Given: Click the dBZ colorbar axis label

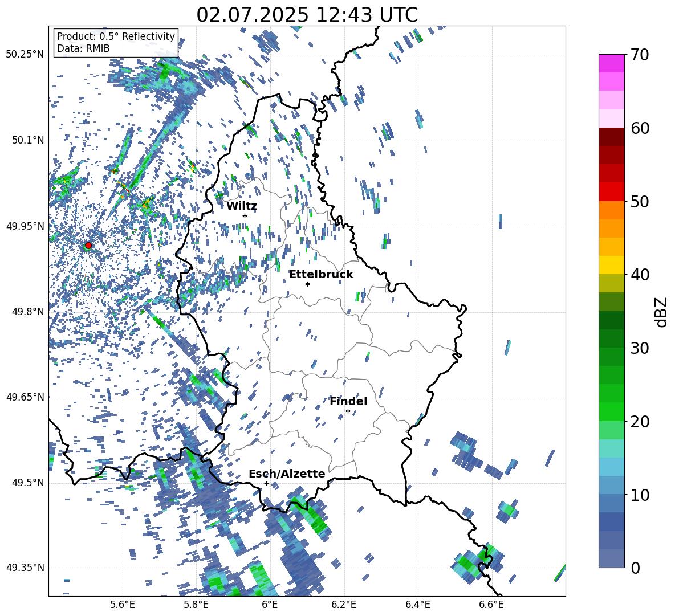Looking at the screenshot, I should click(x=662, y=312).
